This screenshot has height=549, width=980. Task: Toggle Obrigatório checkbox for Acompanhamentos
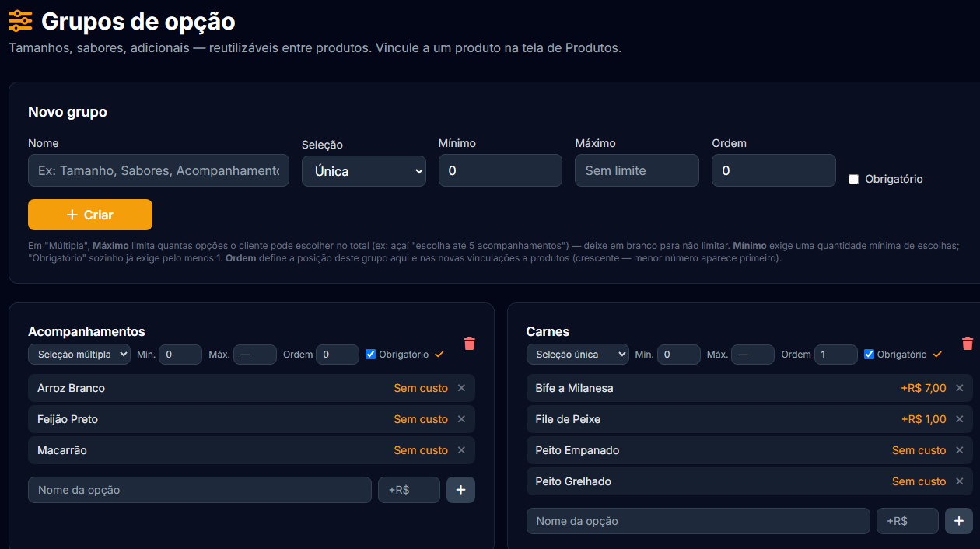coord(371,355)
